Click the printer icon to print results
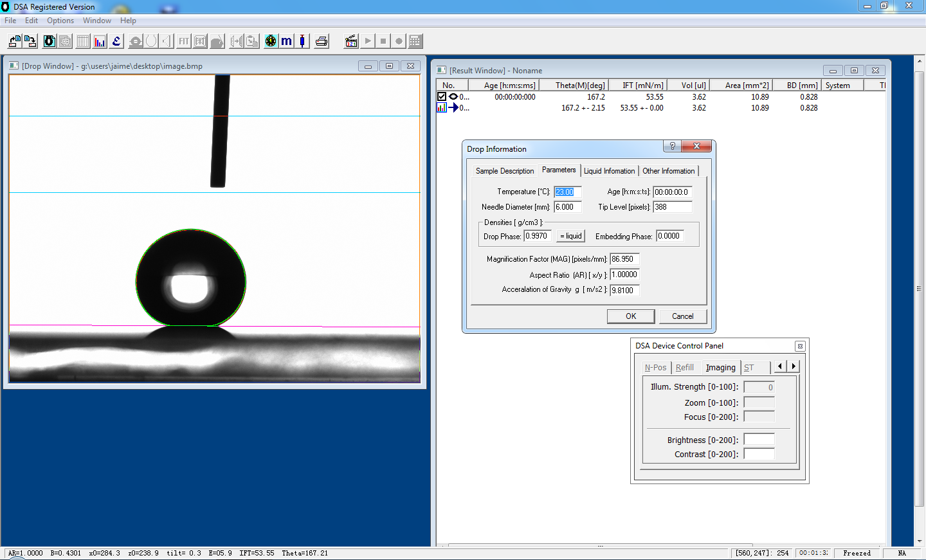The width and height of the screenshot is (926, 560). coord(322,41)
